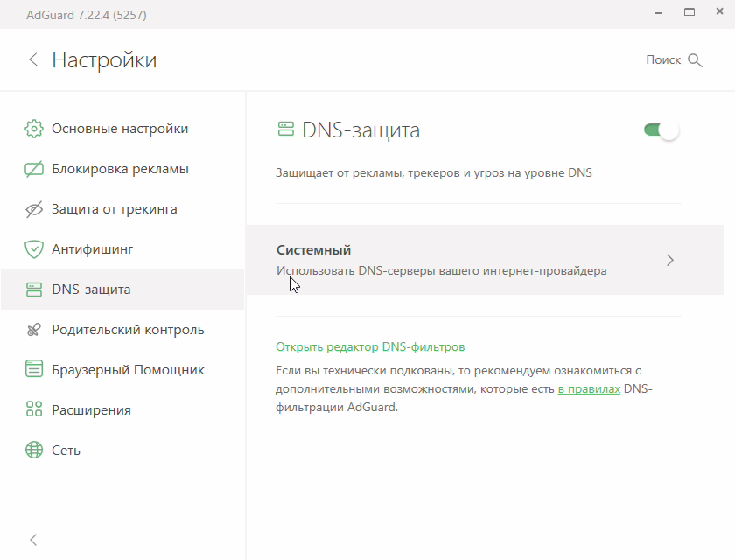Image resolution: width=735 pixels, height=560 pixels.
Task: Click the gear icon for Основные настройки
Action: click(x=34, y=129)
